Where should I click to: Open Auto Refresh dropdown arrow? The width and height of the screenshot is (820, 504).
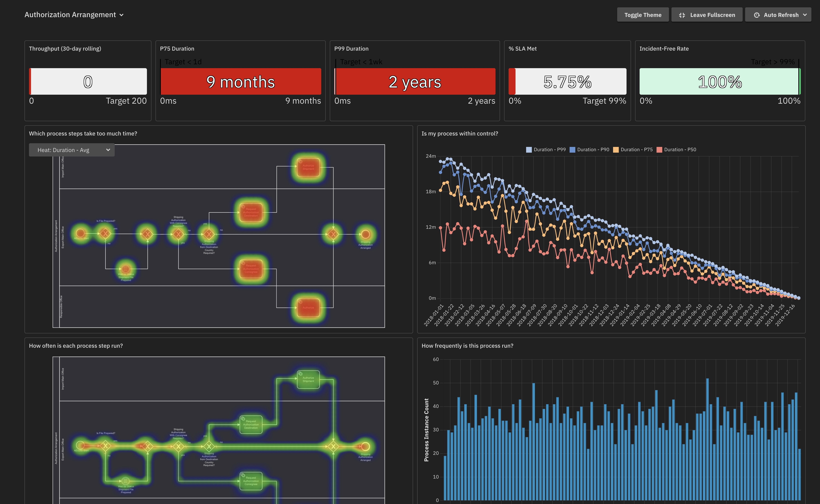pyautogui.click(x=805, y=15)
